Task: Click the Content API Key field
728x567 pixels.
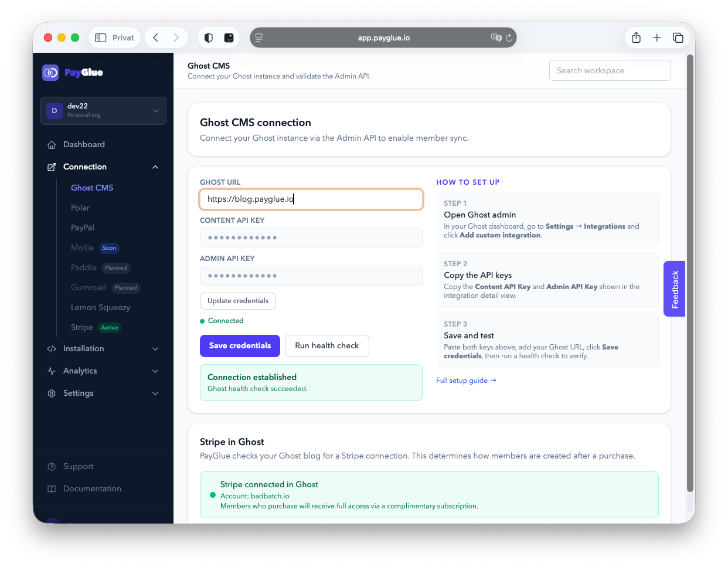Action: click(311, 237)
